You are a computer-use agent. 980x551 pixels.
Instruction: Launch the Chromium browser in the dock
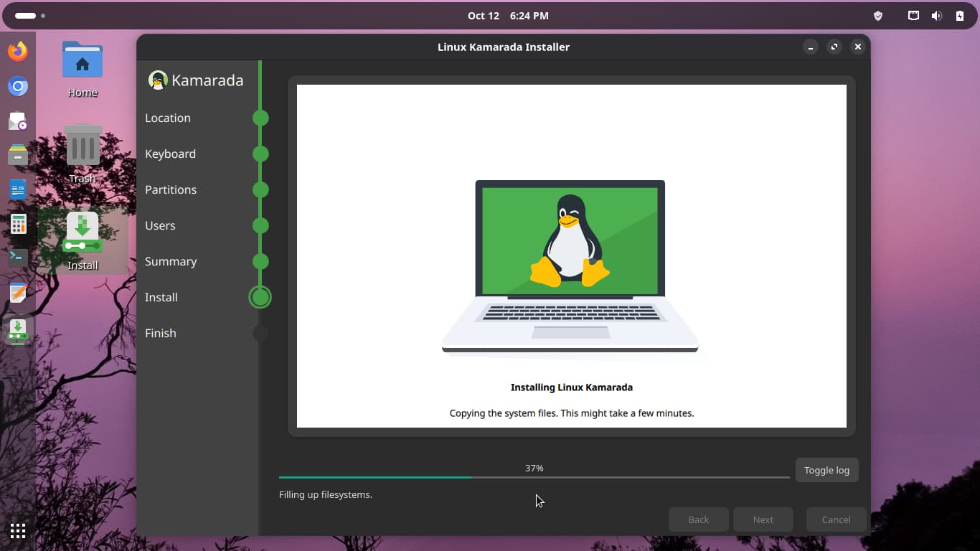(18, 87)
